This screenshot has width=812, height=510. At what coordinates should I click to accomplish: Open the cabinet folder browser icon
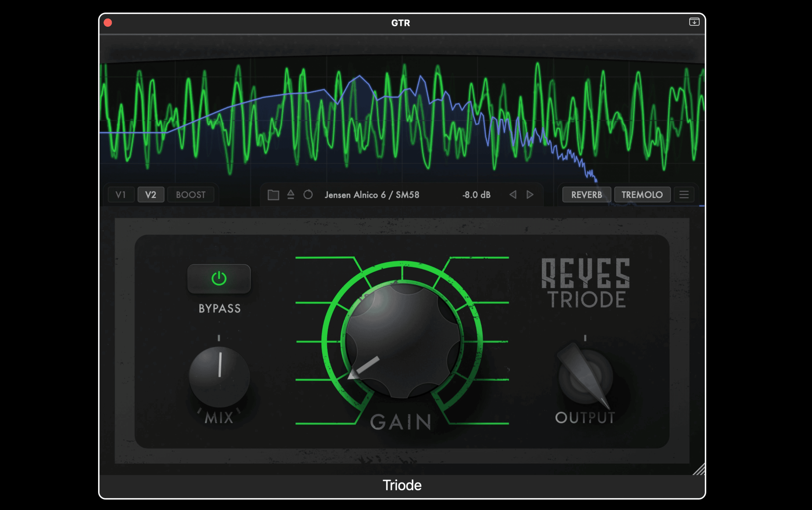(x=273, y=195)
